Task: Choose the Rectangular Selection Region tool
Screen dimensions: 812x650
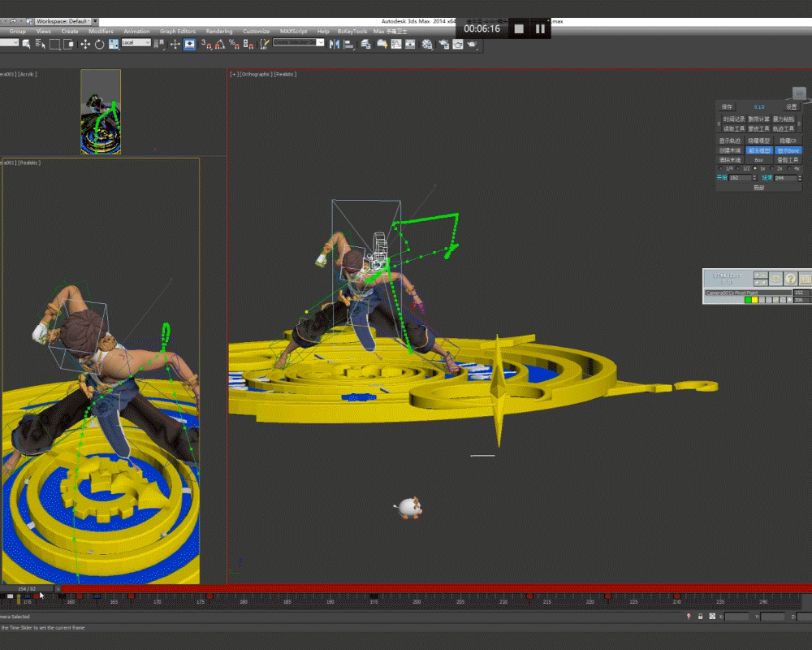Action: pyautogui.click(x=54, y=45)
